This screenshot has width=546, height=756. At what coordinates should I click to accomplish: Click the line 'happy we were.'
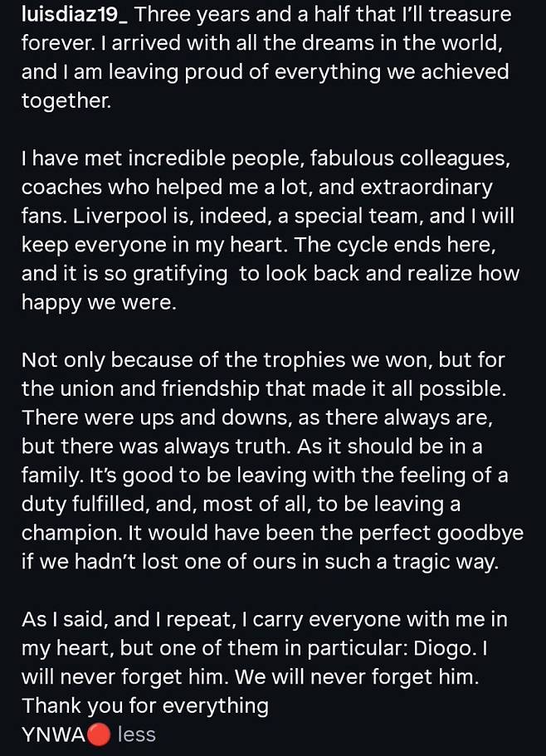pos(99,303)
